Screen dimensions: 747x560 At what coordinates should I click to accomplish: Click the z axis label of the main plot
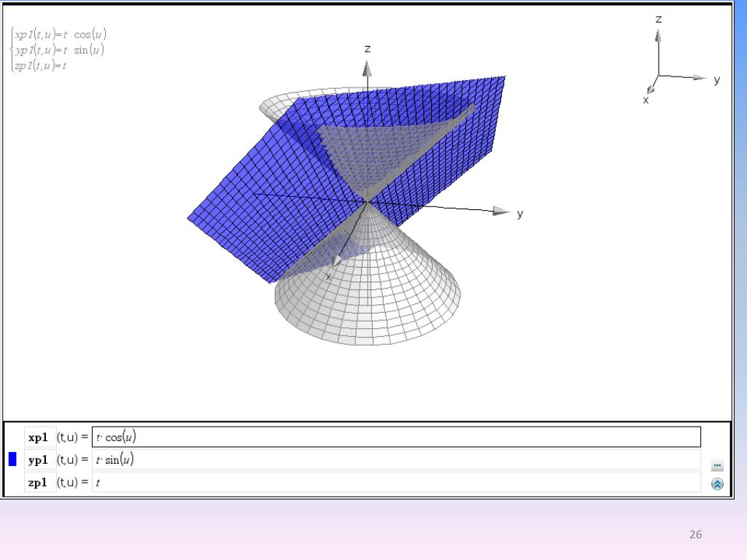368,49
